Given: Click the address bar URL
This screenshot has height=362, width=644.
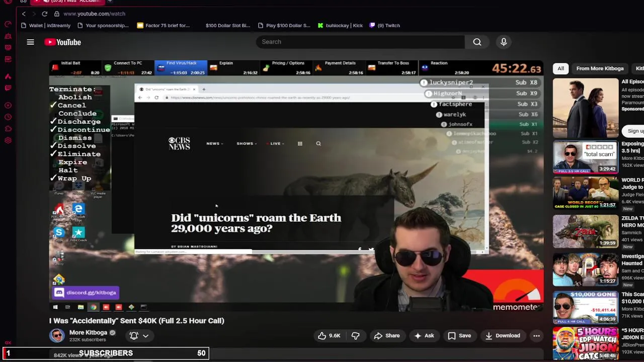Looking at the screenshot, I should click(x=94, y=14).
